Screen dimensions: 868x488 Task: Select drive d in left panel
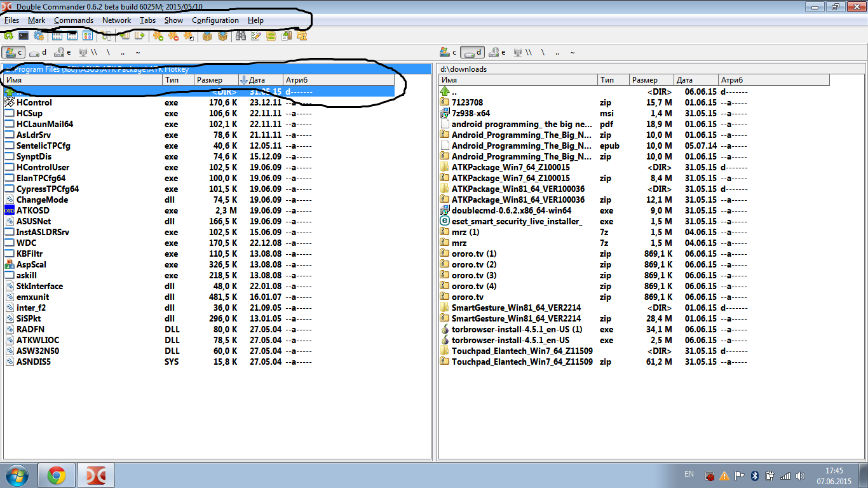point(38,52)
